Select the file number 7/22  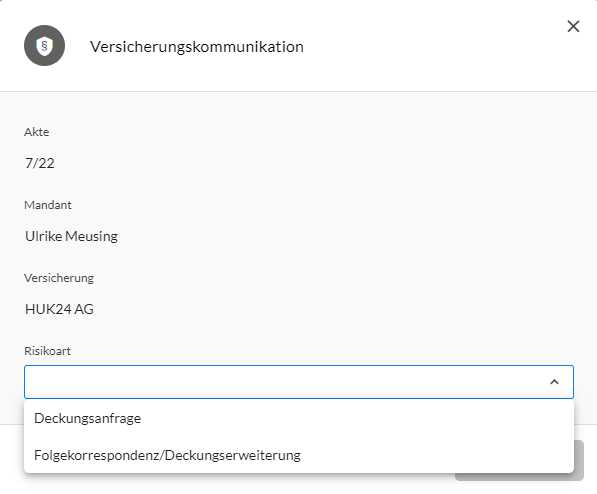pyautogui.click(x=40, y=163)
